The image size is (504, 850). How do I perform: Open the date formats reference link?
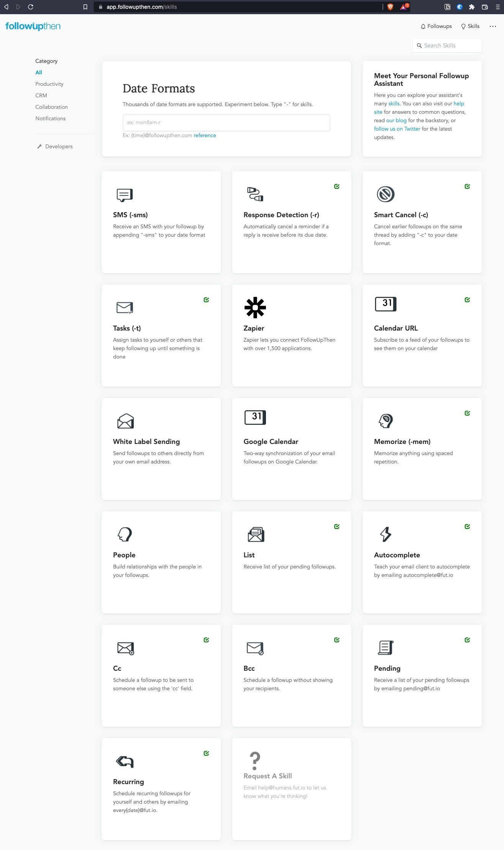click(205, 135)
